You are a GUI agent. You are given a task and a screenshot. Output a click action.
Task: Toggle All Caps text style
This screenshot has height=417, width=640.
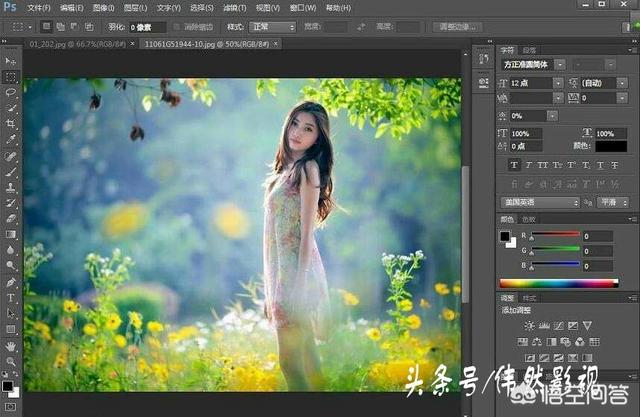[543, 165]
